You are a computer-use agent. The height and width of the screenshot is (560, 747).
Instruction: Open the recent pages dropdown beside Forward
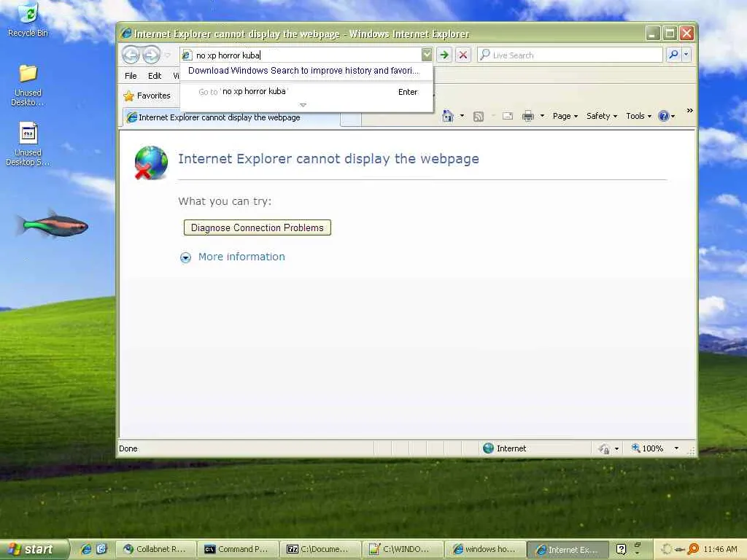pyautogui.click(x=168, y=55)
